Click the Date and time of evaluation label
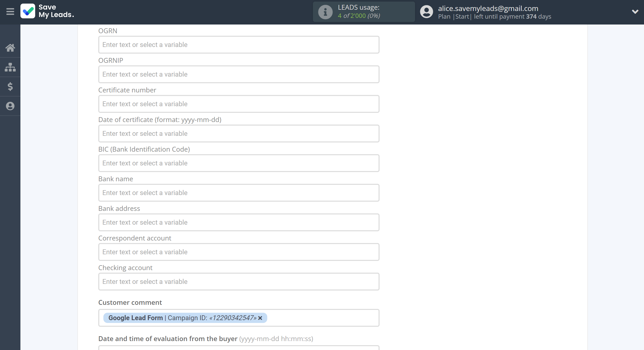Image resolution: width=644 pixels, height=350 pixels. [206, 339]
